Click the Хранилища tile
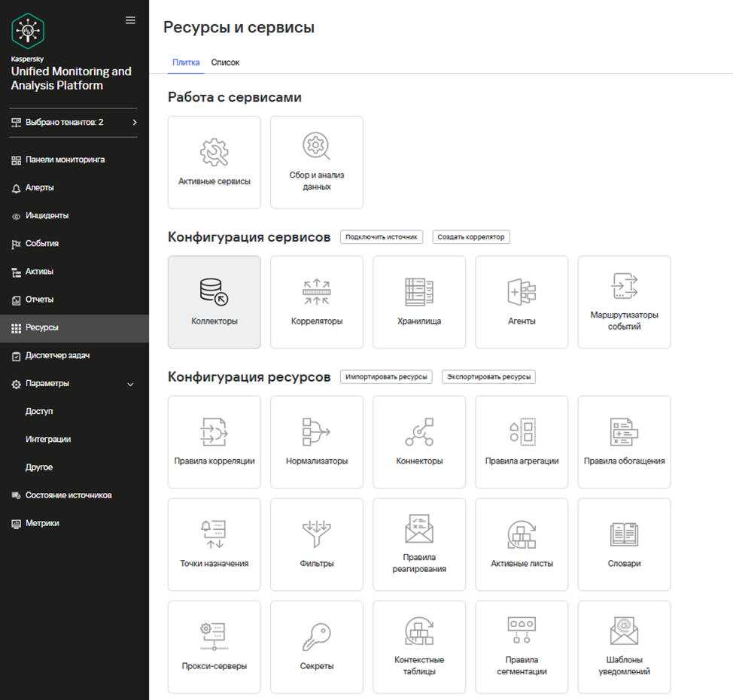 418,302
